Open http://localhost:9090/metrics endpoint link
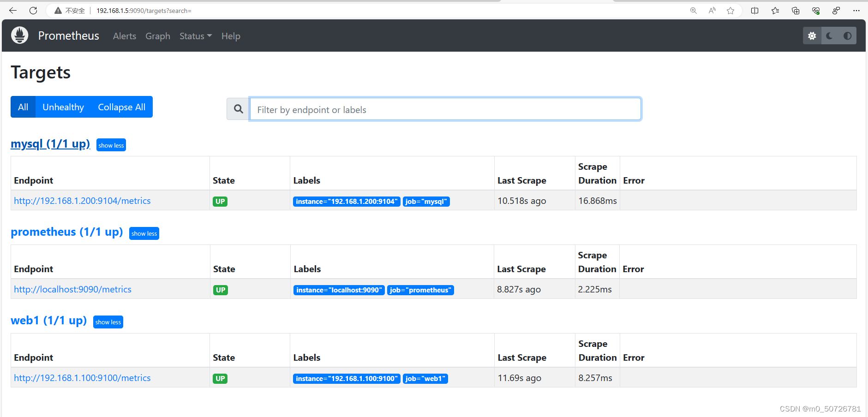 point(72,289)
